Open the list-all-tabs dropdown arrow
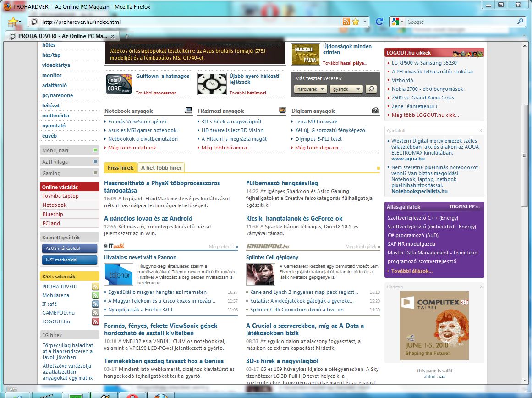This screenshot has height=398, width=532. coord(525,36)
